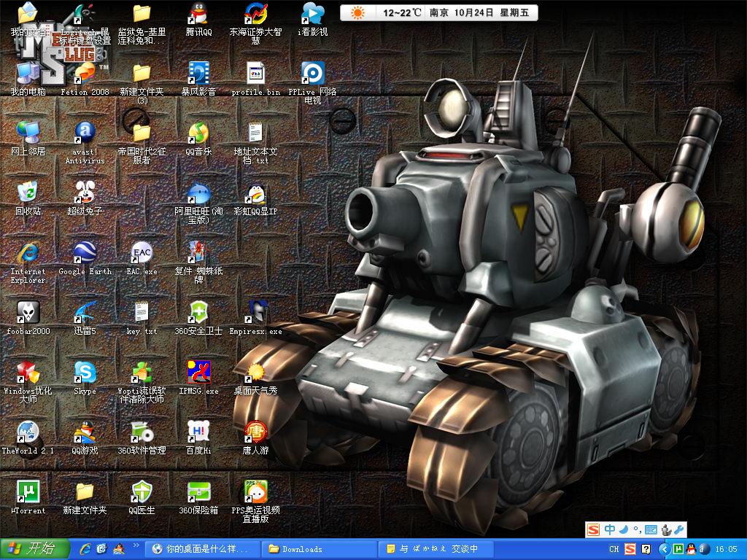Click the 开始 Start button
The height and width of the screenshot is (560, 747).
coord(34,549)
